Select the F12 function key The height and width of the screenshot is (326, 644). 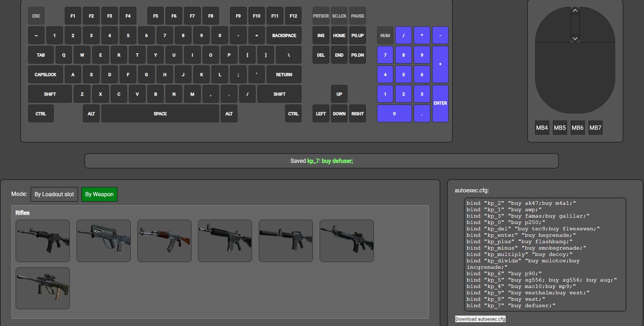click(293, 16)
